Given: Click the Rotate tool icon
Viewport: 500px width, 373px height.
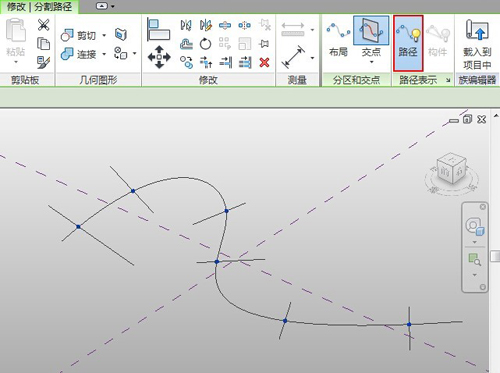Looking at the screenshot, I should tap(205, 44).
